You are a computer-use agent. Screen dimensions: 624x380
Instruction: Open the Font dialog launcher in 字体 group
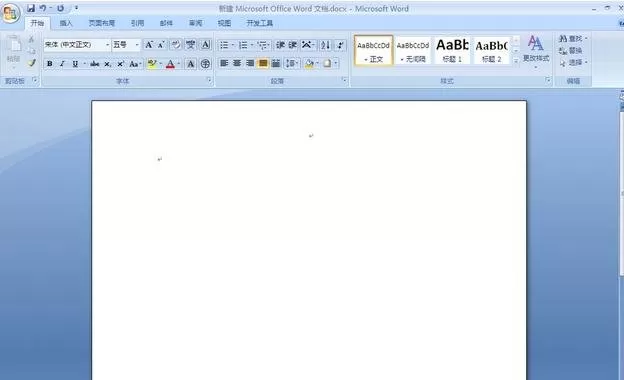tap(209, 80)
